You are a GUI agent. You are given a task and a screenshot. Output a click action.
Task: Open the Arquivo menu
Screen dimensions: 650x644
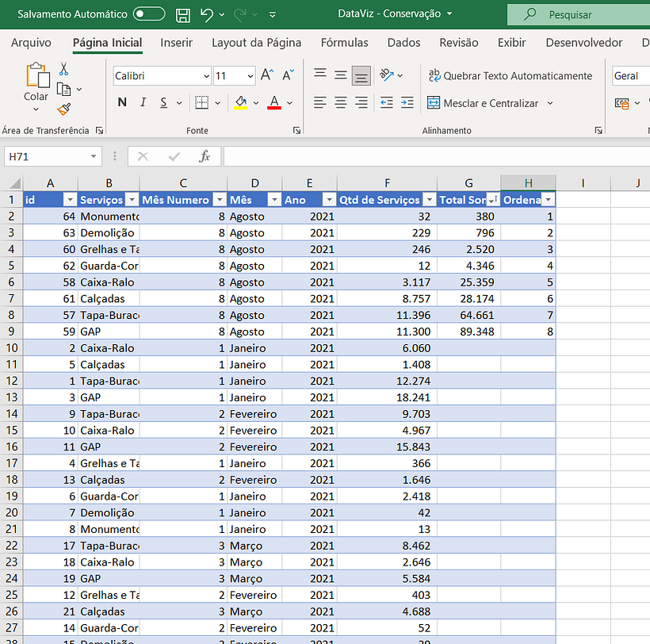click(x=31, y=43)
